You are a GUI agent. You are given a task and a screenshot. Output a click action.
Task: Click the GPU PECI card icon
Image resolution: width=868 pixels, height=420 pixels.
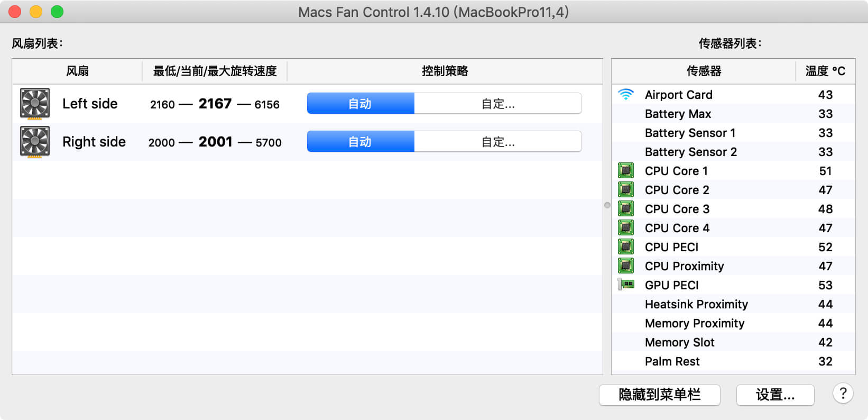pos(626,285)
